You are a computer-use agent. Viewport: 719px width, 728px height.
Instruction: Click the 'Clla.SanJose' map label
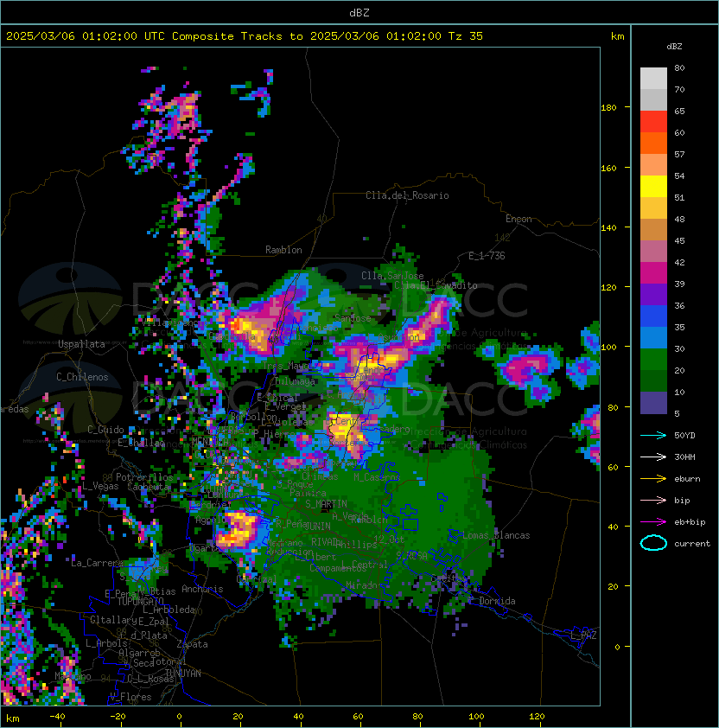392,276
